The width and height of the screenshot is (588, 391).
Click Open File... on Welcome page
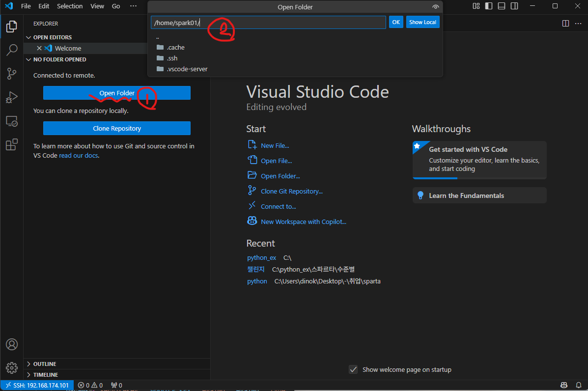click(x=270, y=161)
